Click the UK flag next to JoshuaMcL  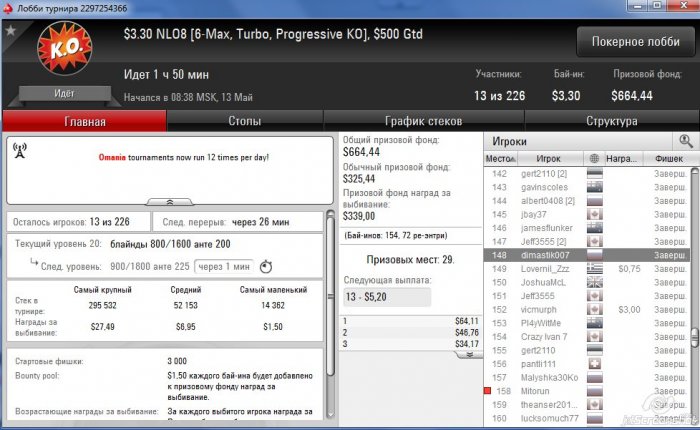click(594, 282)
